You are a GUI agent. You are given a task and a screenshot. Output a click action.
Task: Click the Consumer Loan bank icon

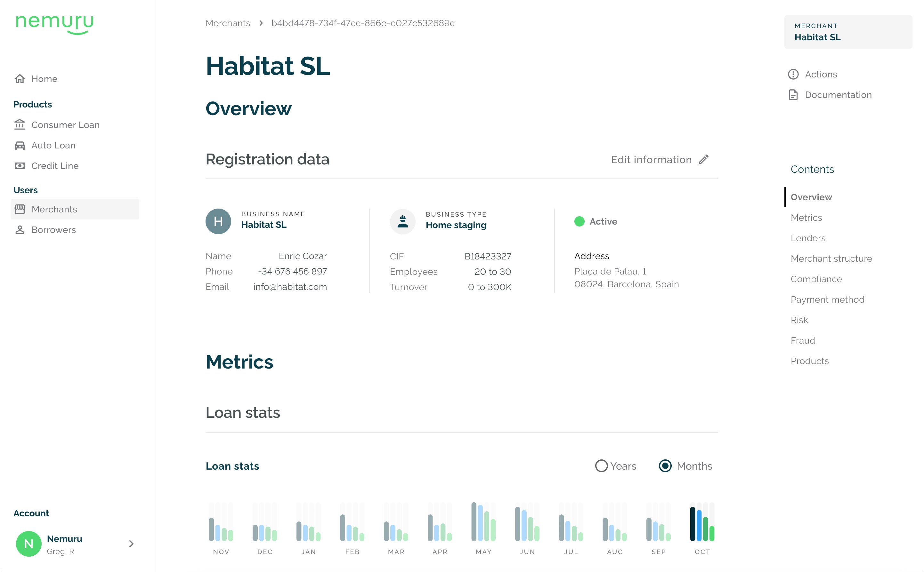point(20,124)
